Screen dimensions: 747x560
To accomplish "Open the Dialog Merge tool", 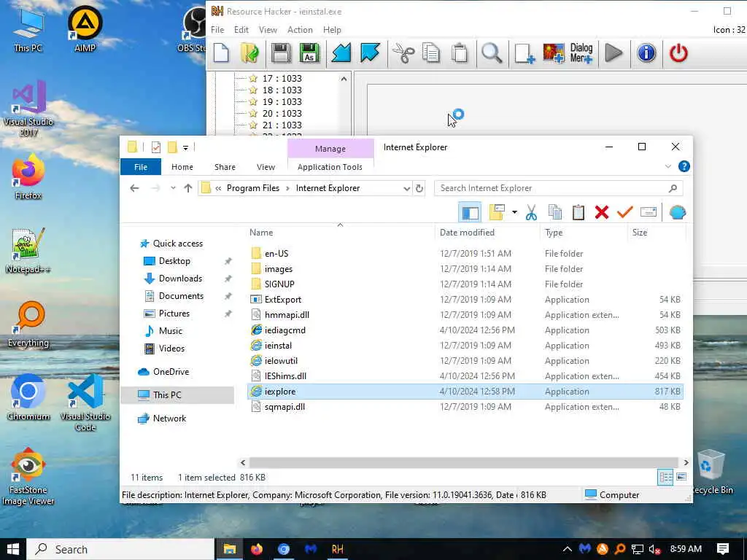I will click(581, 52).
